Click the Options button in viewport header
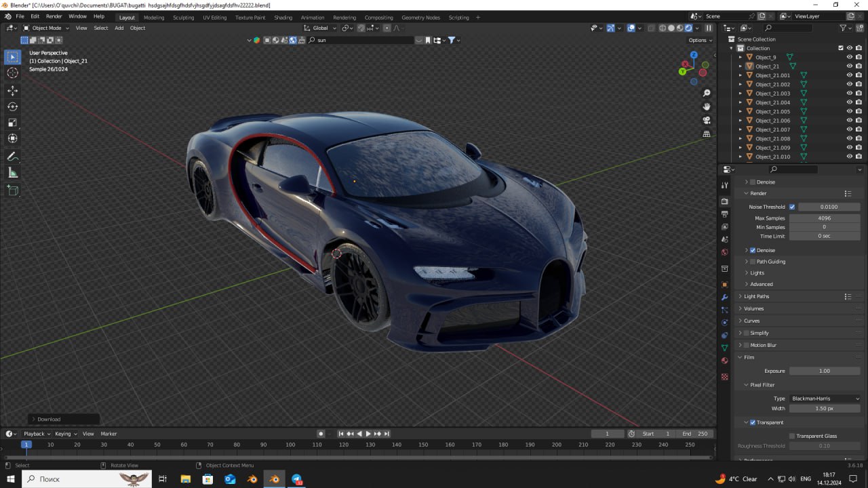Image resolution: width=868 pixels, height=488 pixels. coord(700,40)
